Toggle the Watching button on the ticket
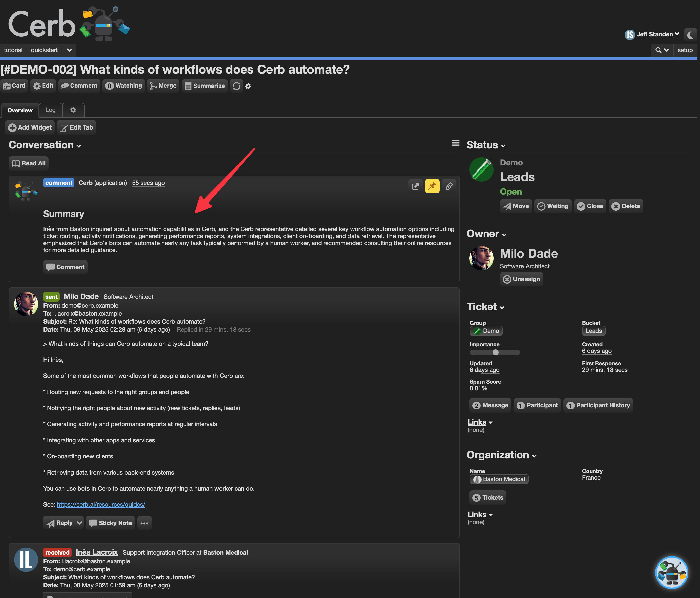This screenshot has width=700, height=598. pyautogui.click(x=124, y=86)
